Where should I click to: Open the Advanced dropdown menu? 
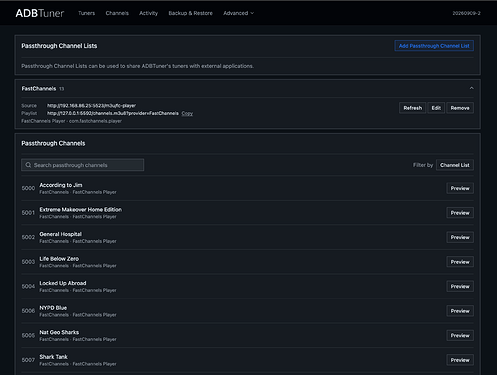tap(238, 13)
